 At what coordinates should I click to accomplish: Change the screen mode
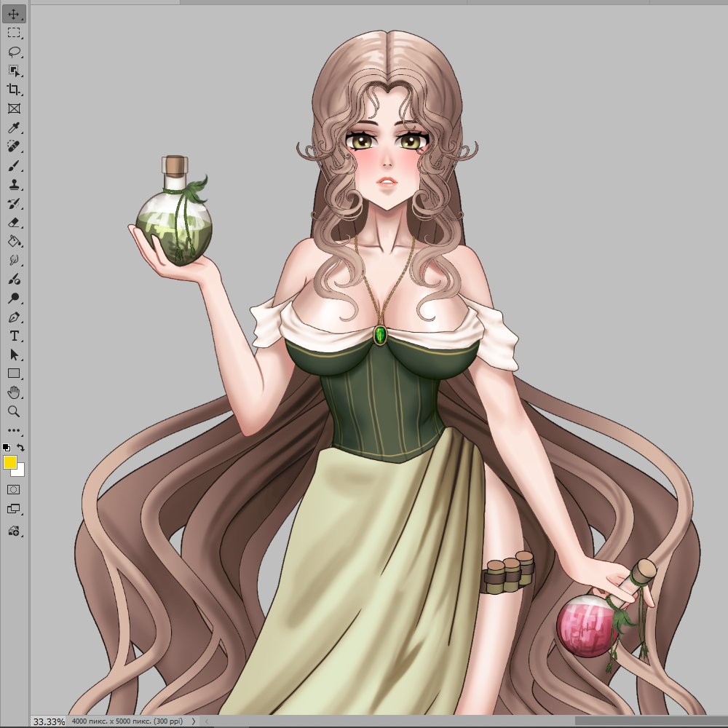[14, 510]
